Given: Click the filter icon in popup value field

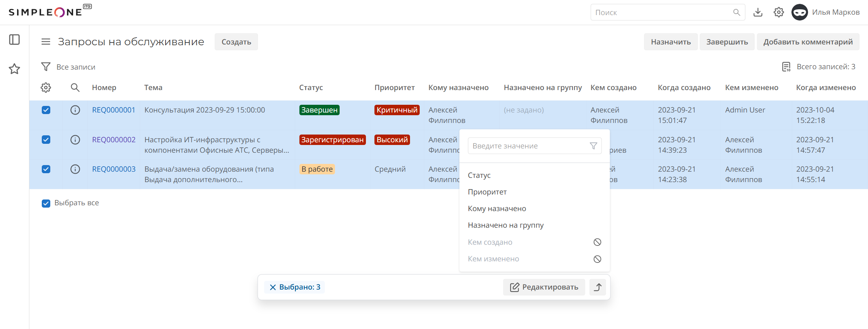Looking at the screenshot, I should (593, 146).
